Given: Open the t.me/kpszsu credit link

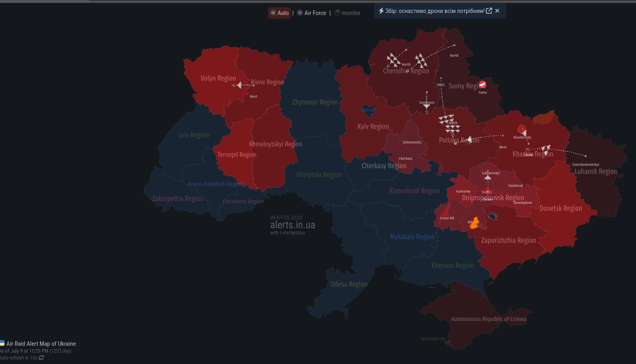Looking at the screenshot, I should (292, 233).
